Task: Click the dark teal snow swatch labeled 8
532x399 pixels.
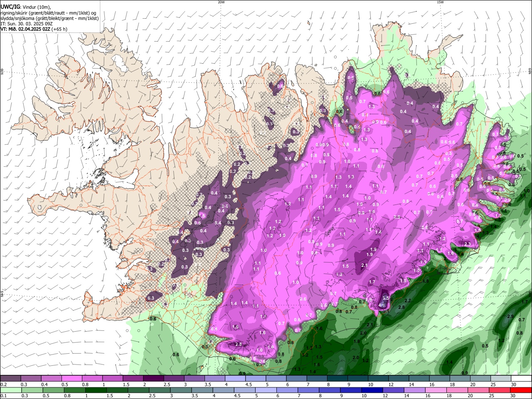Action: tap(337, 379)
